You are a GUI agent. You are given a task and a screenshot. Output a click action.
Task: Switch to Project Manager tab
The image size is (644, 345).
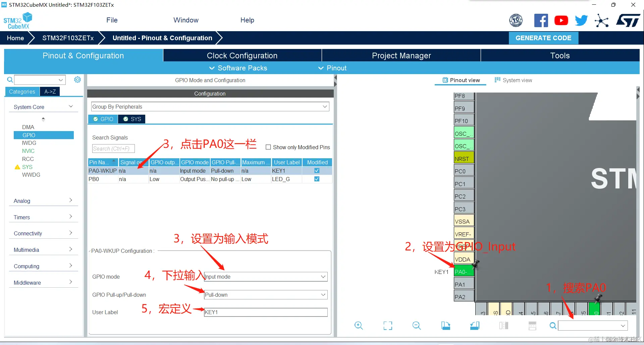tap(401, 56)
